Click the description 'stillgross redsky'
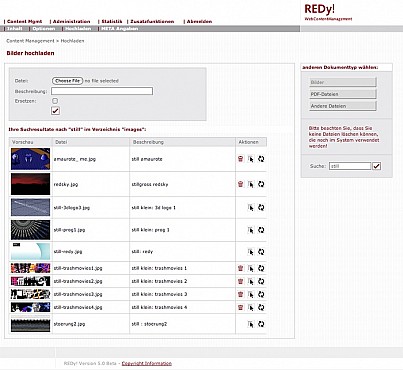Viewport: 403px width, 370px height. 150,184
